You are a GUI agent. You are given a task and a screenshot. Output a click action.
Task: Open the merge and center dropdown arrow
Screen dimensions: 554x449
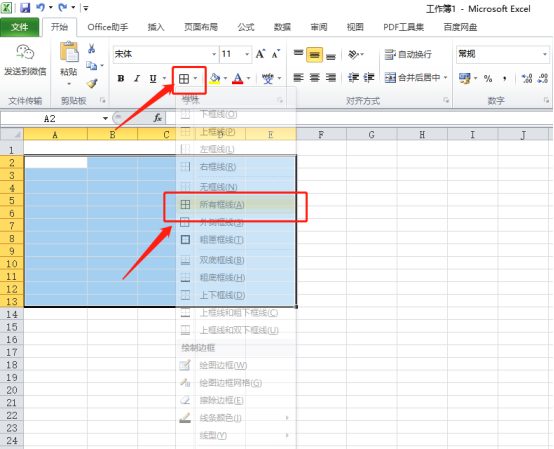[x=445, y=77]
